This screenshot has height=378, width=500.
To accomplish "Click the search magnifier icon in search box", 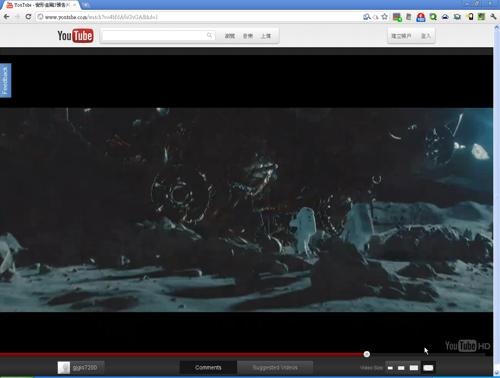I will 209,35.
